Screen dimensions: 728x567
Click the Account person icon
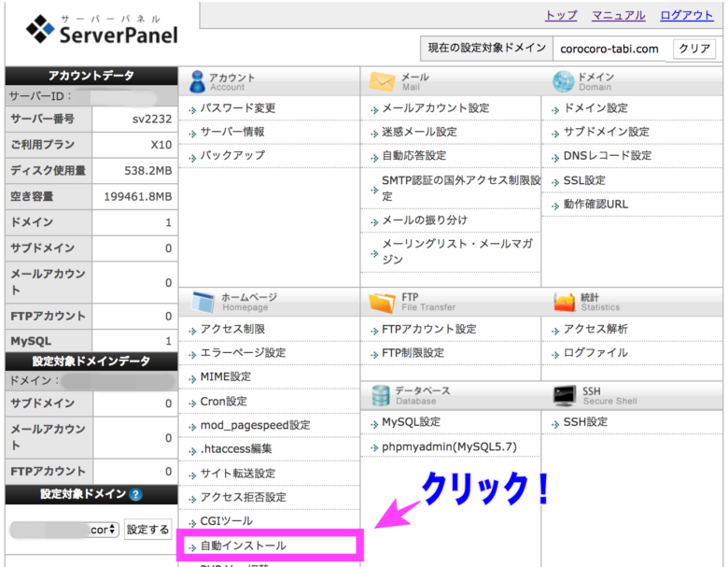click(197, 81)
